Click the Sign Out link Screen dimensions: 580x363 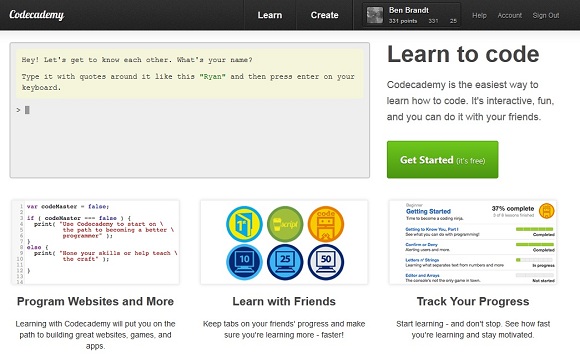(546, 16)
